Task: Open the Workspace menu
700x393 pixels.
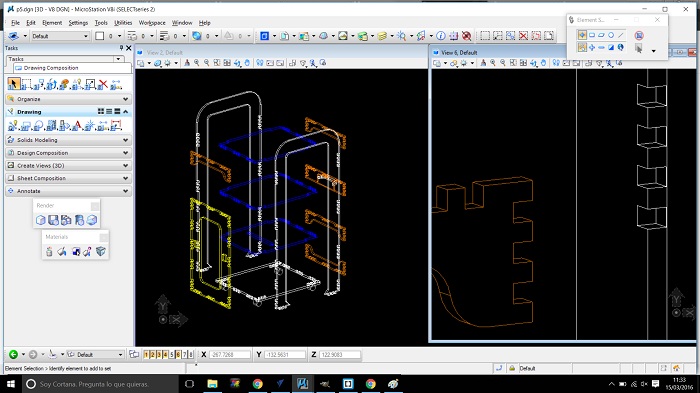Action: point(152,22)
